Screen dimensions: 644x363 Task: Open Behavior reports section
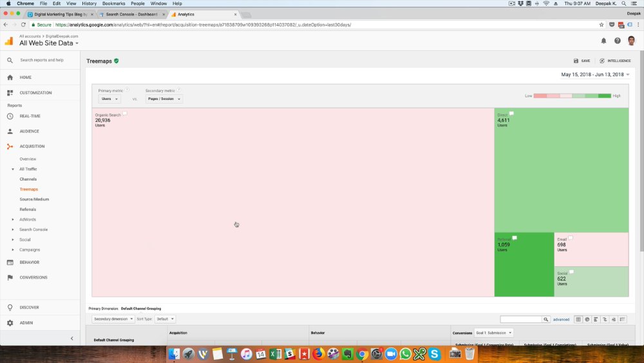tap(29, 262)
